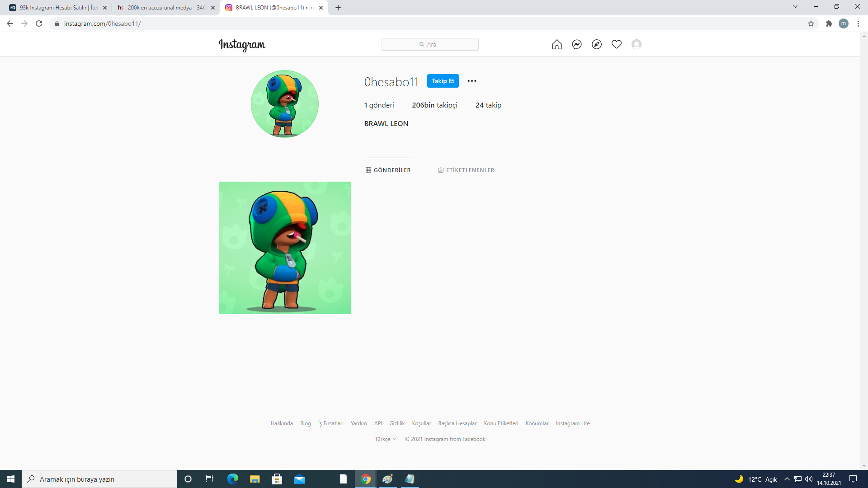Open the Explore compass icon
Viewport: 868px width, 488px height.
596,44
